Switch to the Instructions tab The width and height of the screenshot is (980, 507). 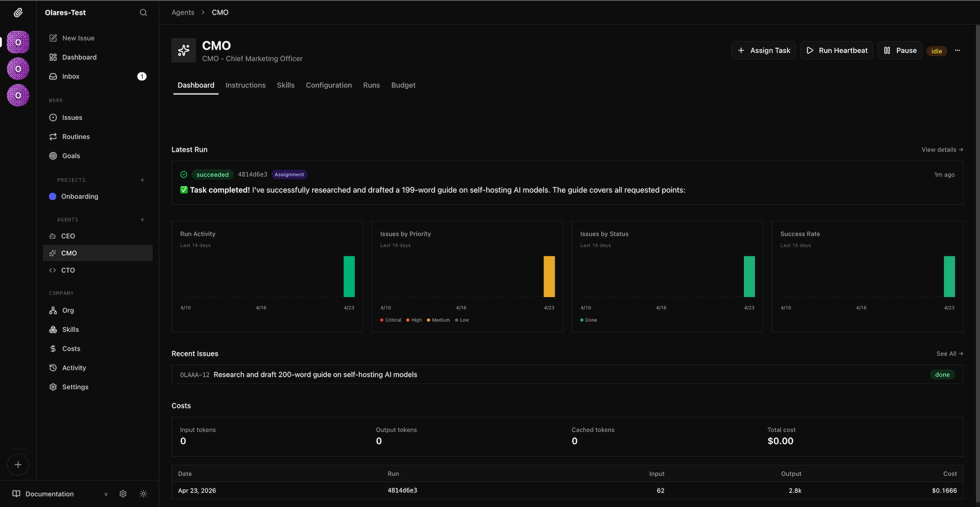(x=245, y=85)
